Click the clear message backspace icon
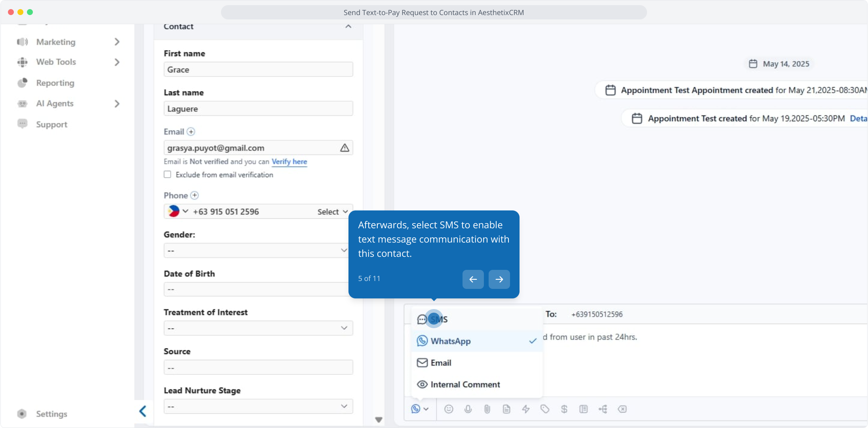This screenshot has width=868, height=428. (622, 409)
